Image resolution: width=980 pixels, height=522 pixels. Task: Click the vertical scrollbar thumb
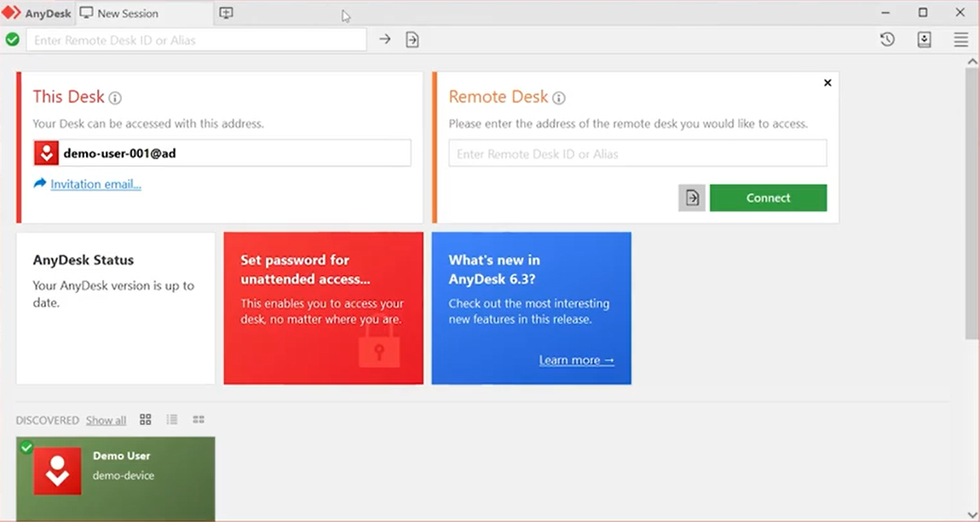tap(971, 204)
